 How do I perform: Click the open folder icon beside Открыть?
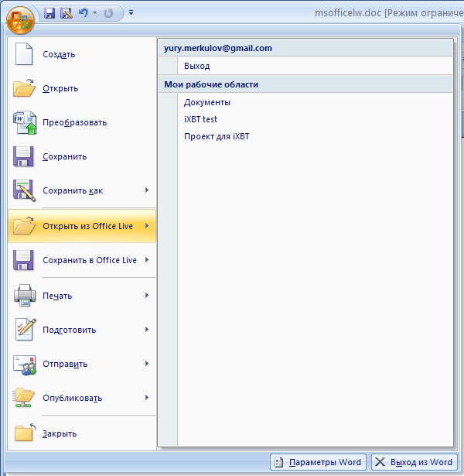tap(24, 88)
